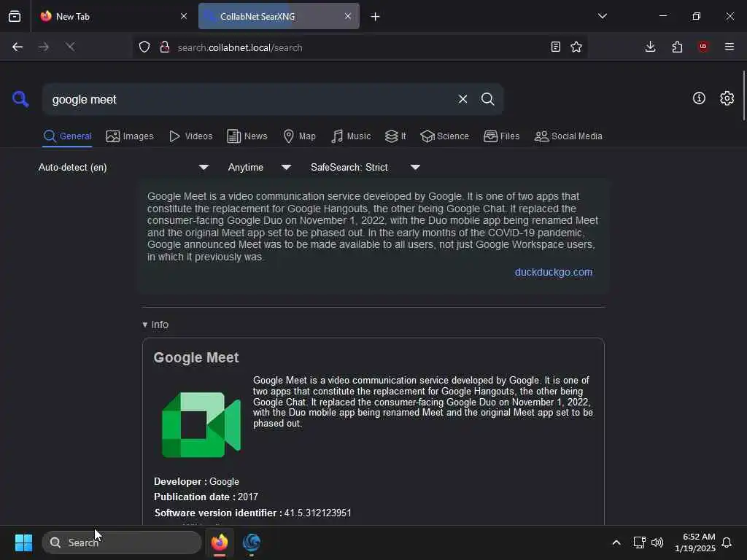Switch to the Map category

click(x=299, y=136)
